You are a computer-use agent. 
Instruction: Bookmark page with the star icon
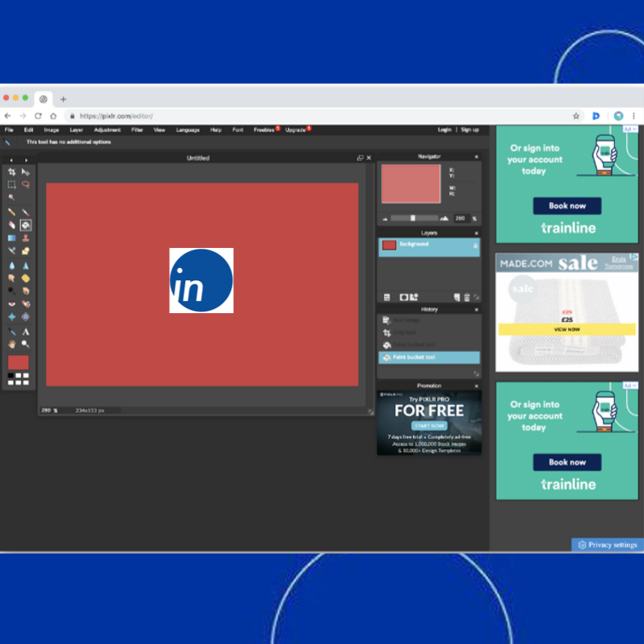576,116
